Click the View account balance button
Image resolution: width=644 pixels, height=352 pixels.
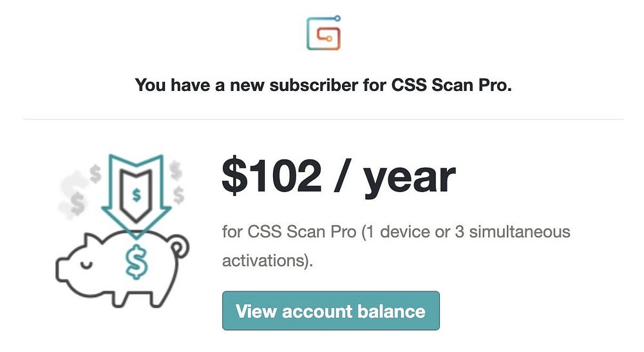[330, 311]
